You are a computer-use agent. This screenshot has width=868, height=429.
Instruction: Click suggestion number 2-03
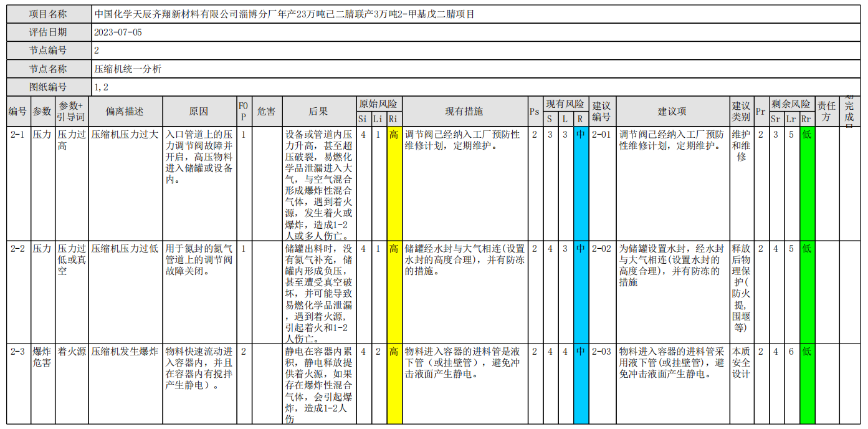point(602,383)
